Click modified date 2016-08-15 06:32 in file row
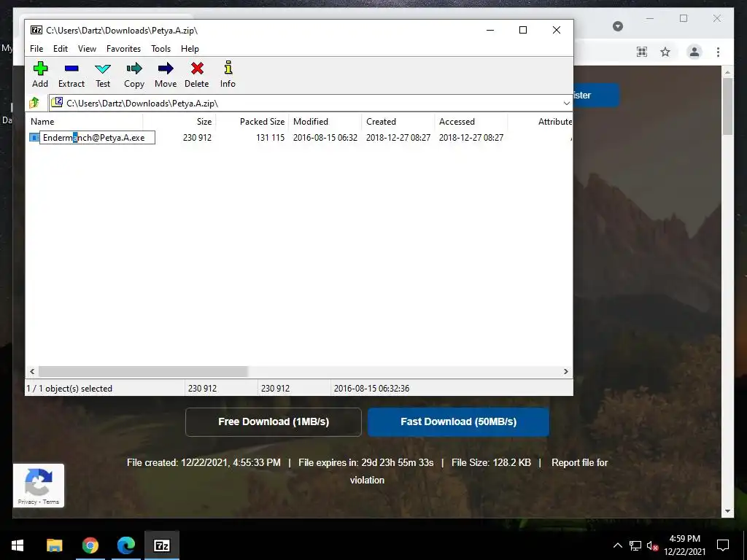 pos(325,138)
